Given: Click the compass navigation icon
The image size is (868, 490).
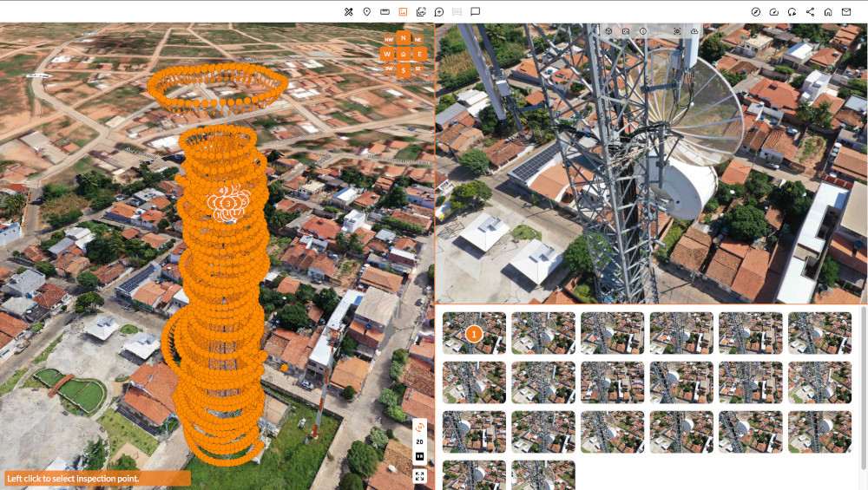Looking at the screenshot, I should point(756,11).
